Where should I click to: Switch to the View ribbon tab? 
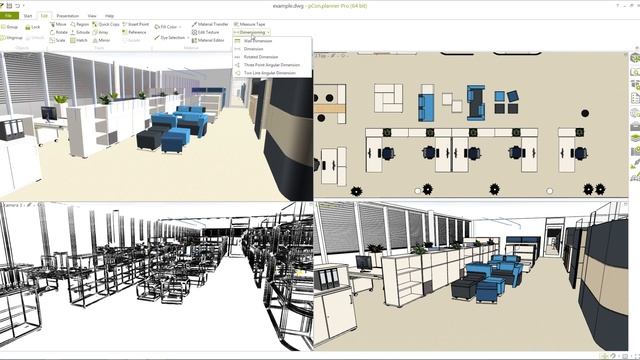92,16
